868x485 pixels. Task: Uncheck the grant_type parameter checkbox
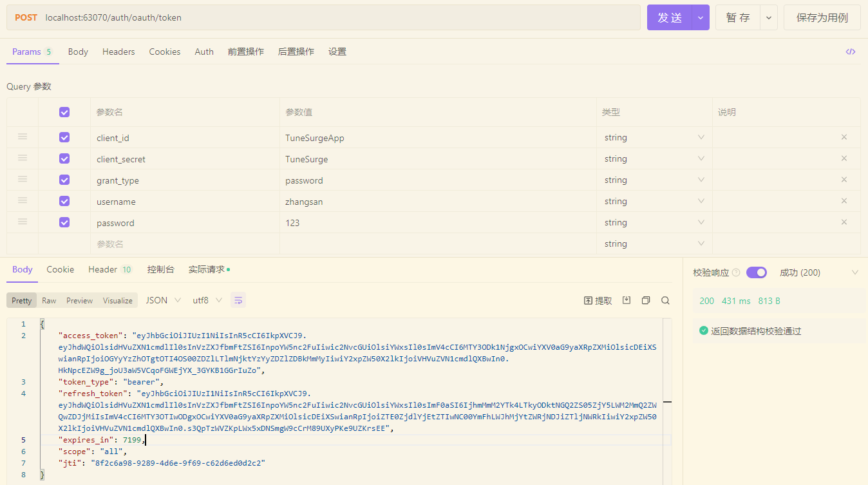coord(64,180)
